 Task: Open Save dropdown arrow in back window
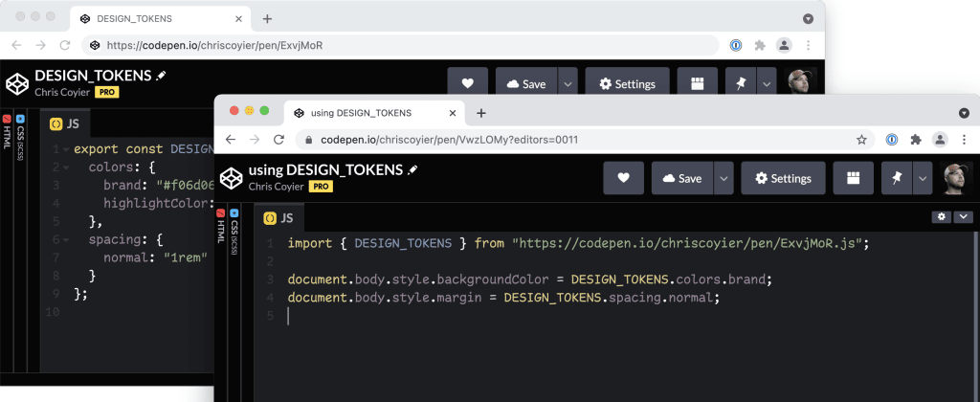pyautogui.click(x=568, y=84)
